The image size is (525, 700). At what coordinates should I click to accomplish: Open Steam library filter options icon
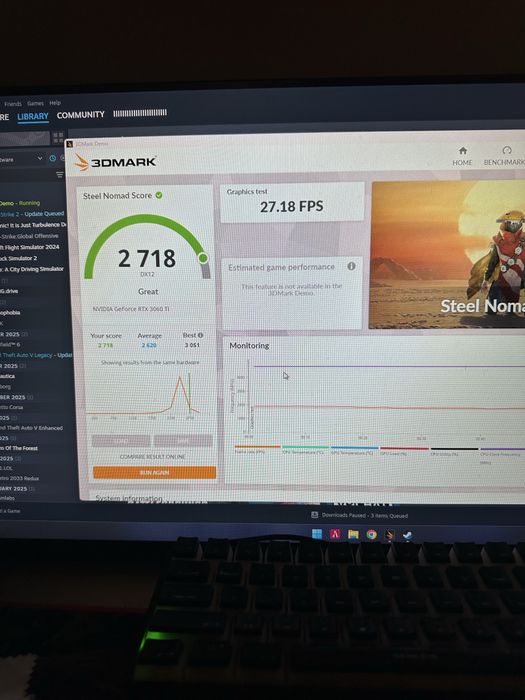(x=59, y=175)
